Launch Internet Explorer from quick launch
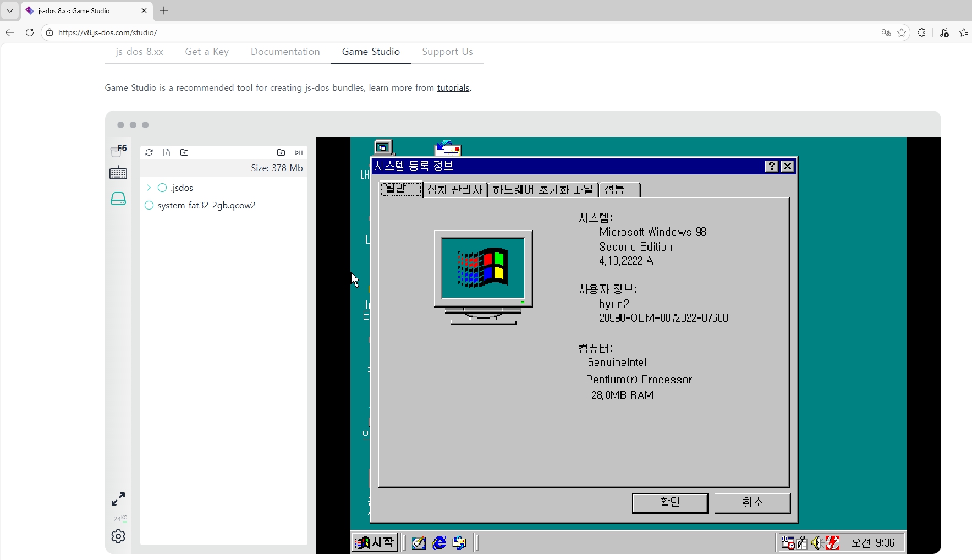The image size is (972, 560). (x=439, y=543)
